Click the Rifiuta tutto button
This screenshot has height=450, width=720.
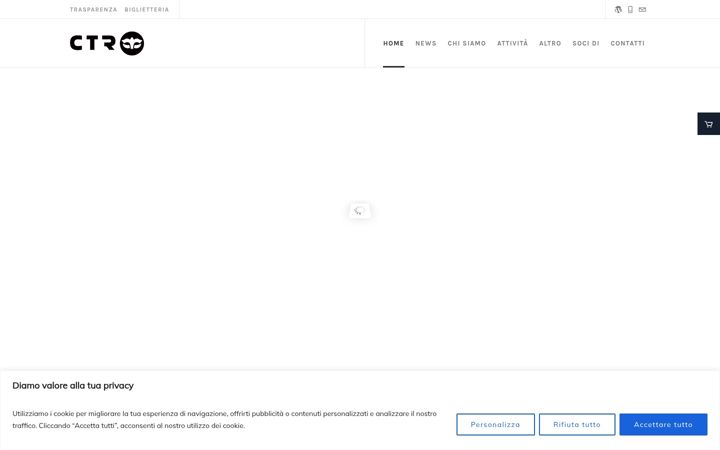(x=577, y=424)
